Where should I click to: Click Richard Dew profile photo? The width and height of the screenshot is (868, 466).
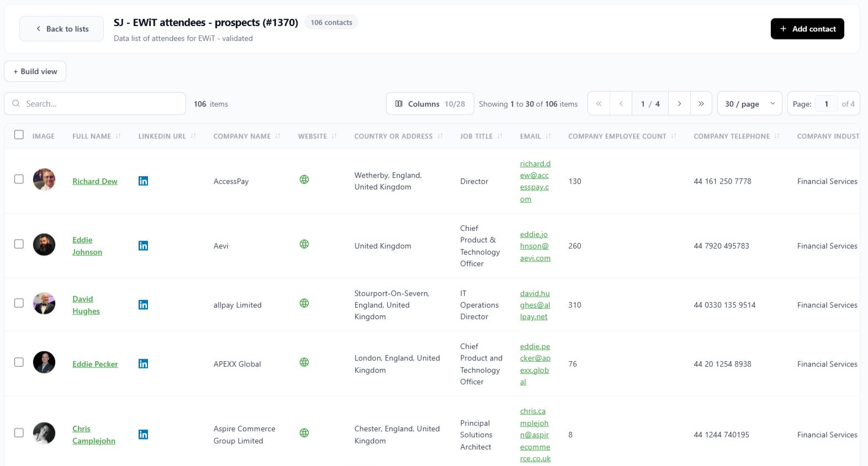[44, 179]
